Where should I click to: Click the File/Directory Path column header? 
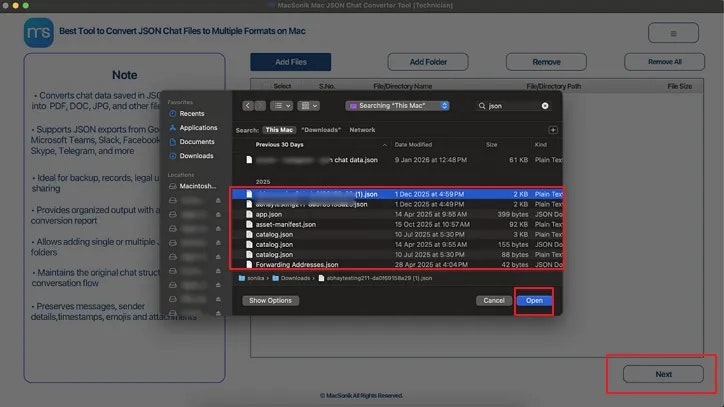point(553,86)
